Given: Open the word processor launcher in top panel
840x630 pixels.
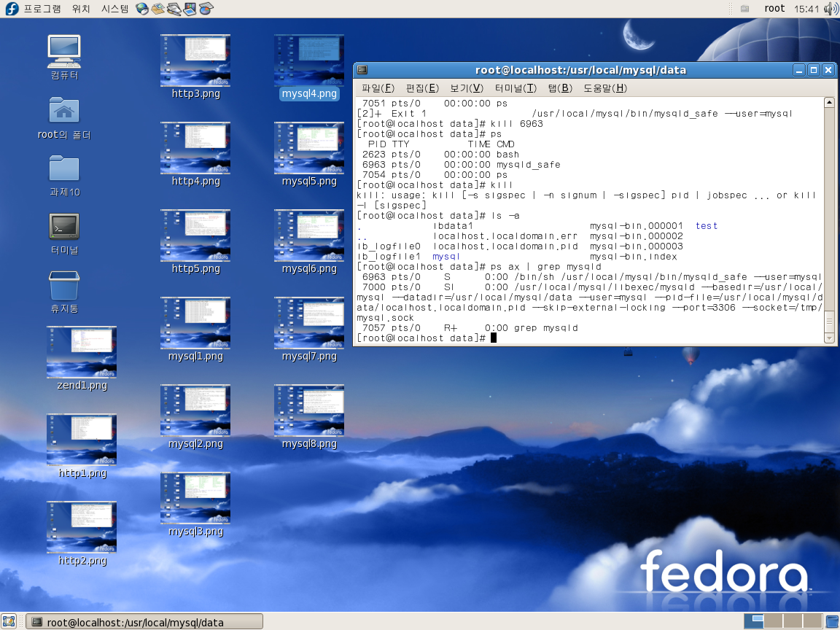Looking at the screenshot, I should [174, 9].
